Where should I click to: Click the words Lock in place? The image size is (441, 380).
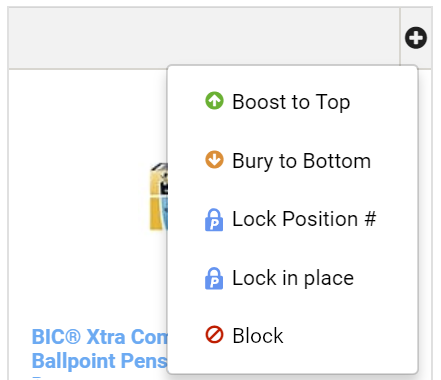293,278
